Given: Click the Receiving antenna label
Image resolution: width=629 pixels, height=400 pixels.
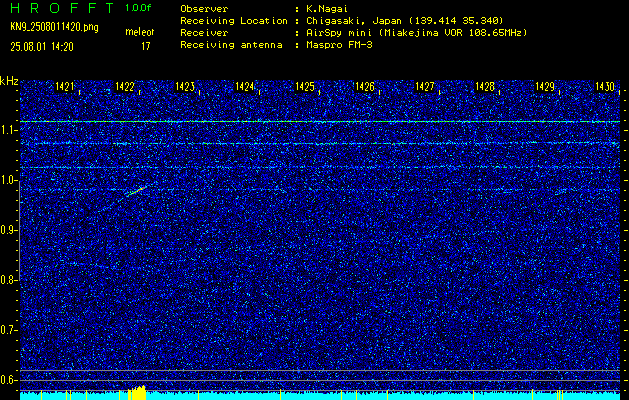Looking at the screenshot, I should click(231, 45).
